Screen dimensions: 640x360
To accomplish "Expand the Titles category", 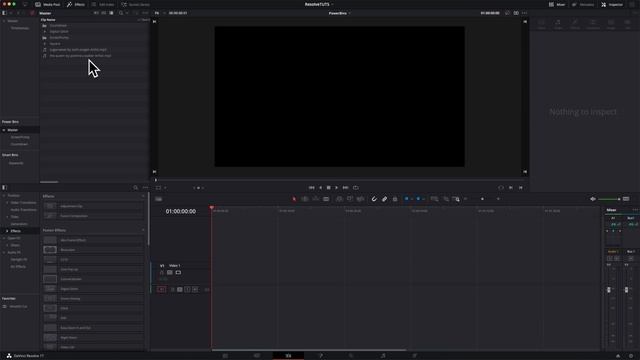I will click(x=7, y=217).
